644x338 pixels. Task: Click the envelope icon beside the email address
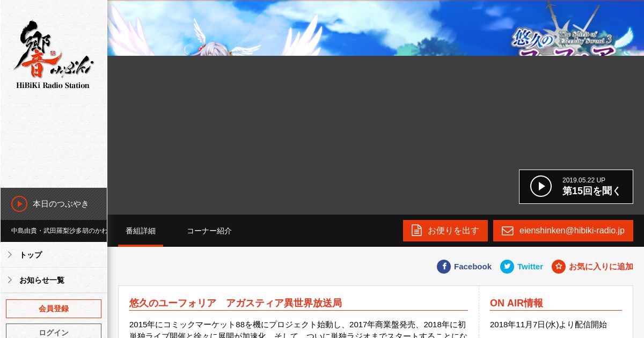click(507, 231)
